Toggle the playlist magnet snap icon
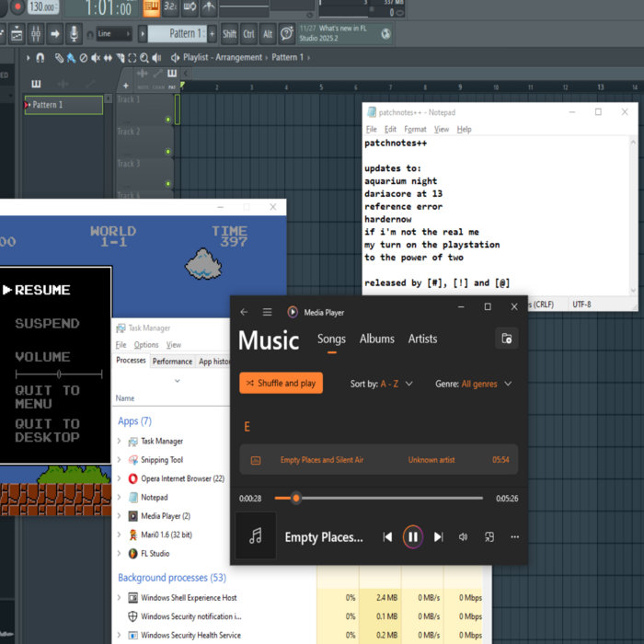The height and width of the screenshot is (644, 644). (40, 58)
